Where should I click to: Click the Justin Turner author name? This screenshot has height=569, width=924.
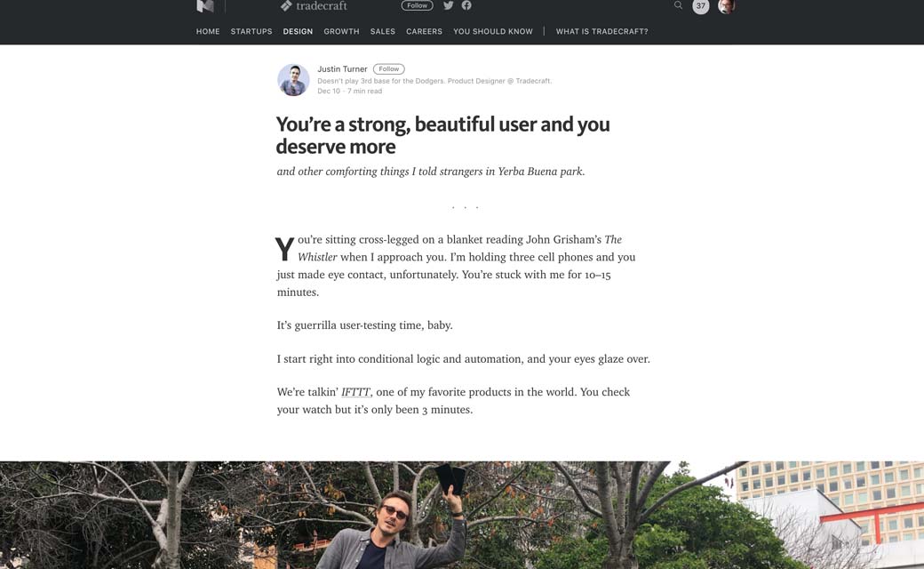pyautogui.click(x=342, y=69)
